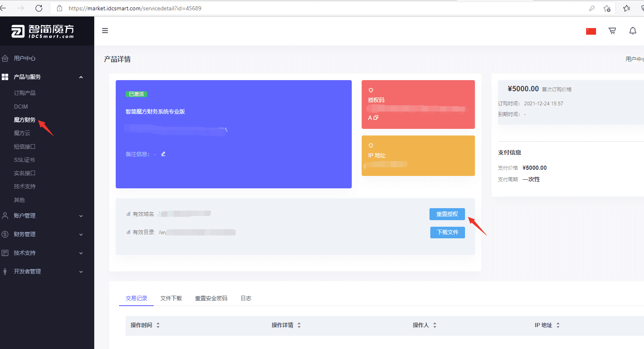Viewport: 644px width, 349px height.
Task: Click the 下载文件 button
Action: click(x=448, y=233)
